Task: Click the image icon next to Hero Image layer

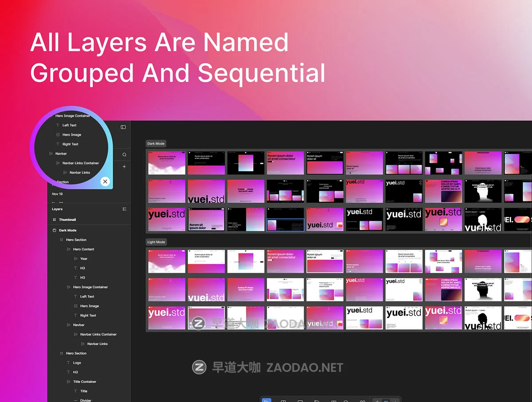Action: tap(75, 306)
